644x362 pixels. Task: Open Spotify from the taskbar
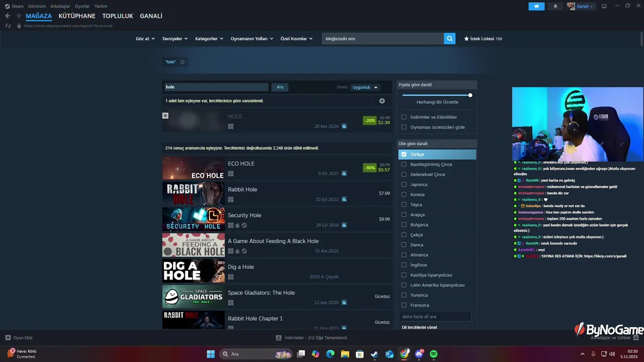click(434, 354)
